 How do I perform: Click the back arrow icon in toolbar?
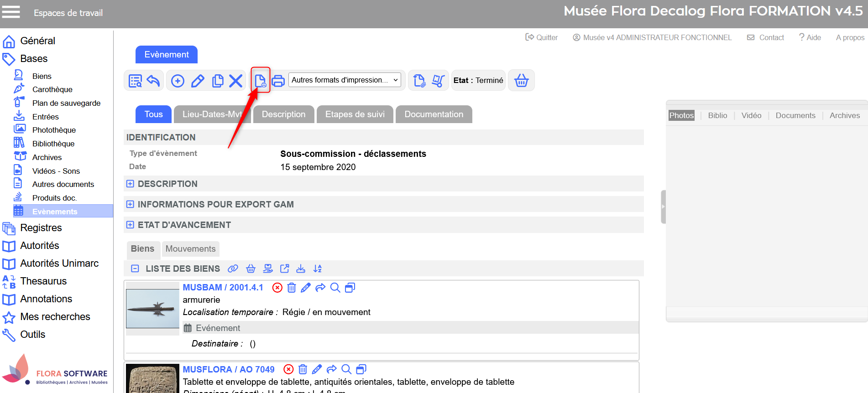coord(153,81)
